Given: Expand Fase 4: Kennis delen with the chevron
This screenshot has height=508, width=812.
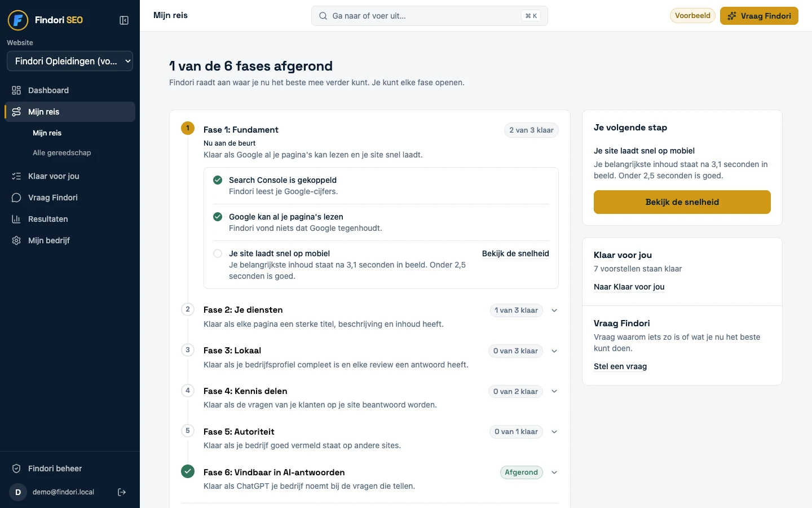Looking at the screenshot, I should (x=554, y=392).
